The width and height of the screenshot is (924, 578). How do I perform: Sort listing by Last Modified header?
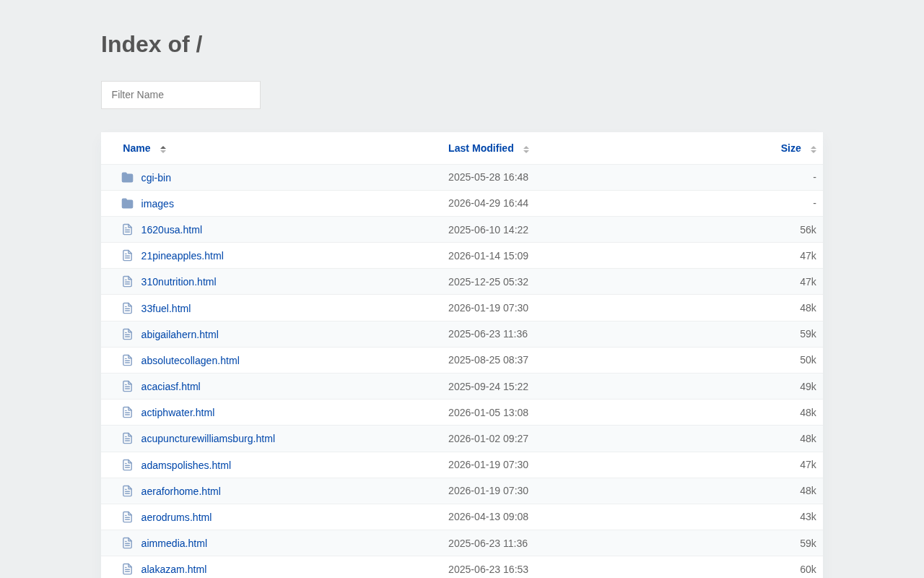pyautogui.click(x=481, y=148)
